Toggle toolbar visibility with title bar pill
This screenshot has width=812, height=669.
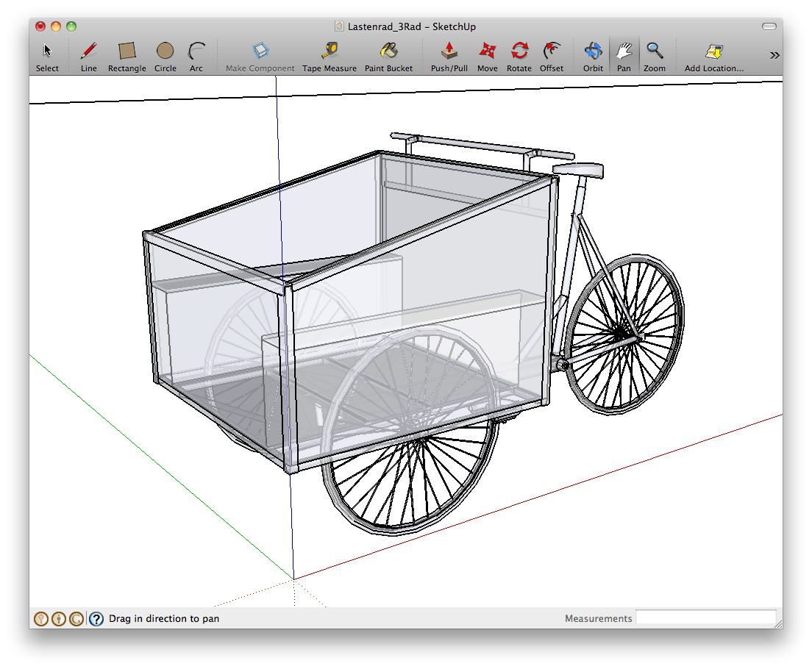769,26
